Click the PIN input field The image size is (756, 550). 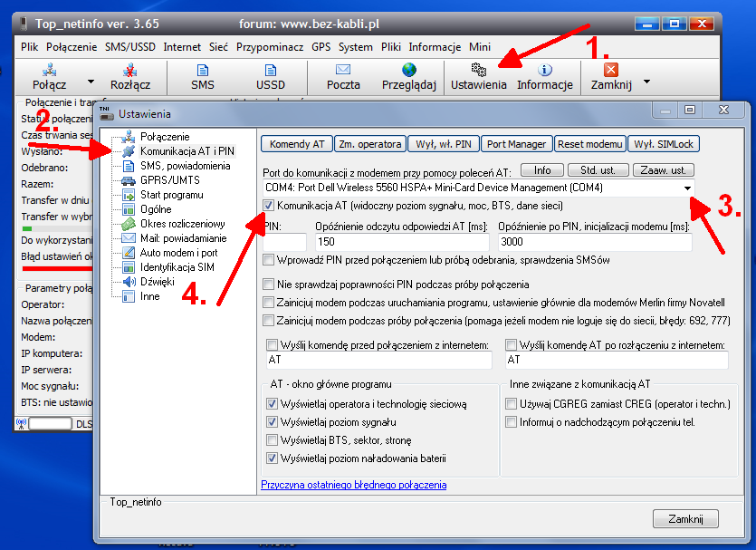(x=284, y=243)
